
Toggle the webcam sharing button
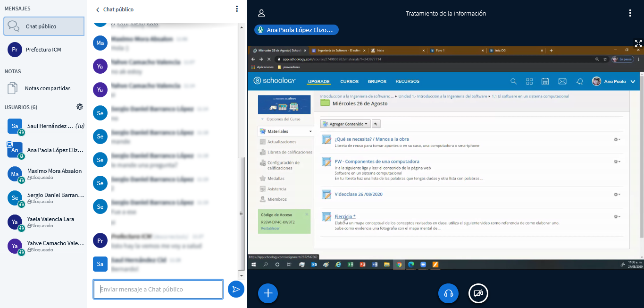tap(478, 293)
